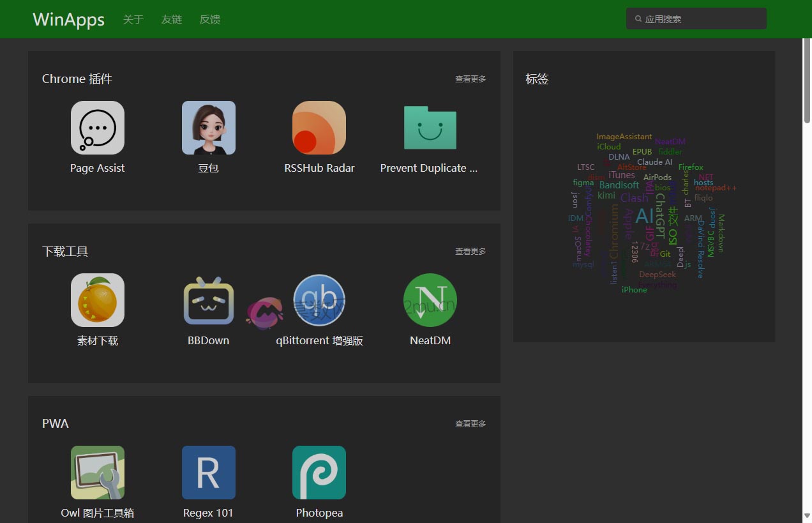Click the ChatGPT tag in tag cloud
The width and height of the screenshot is (812, 523).
click(x=660, y=216)
